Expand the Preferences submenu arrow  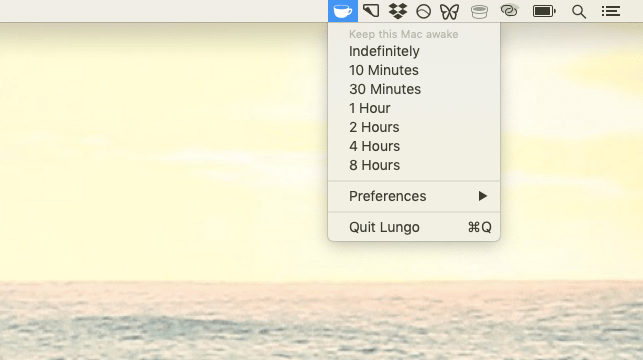point(483,196)
